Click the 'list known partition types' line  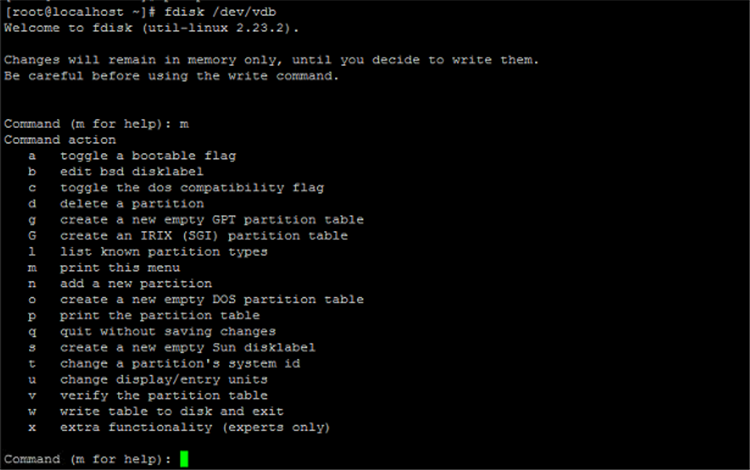click(x=163, y=252)
